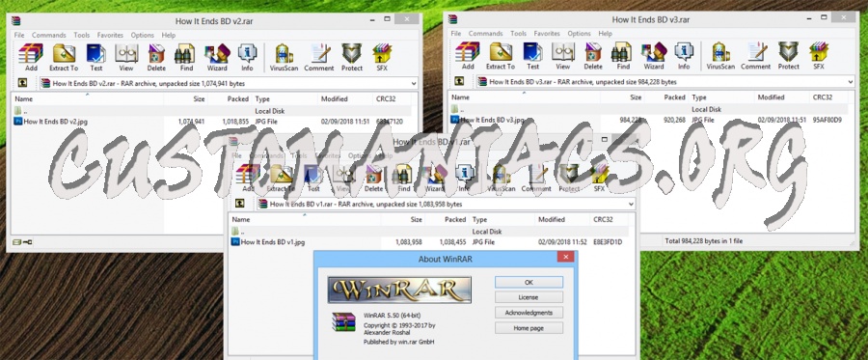The height and width of the screenshot is (360, 868).
Task: Sort by Packed column in v3.rar window
Action: point(667,97)
